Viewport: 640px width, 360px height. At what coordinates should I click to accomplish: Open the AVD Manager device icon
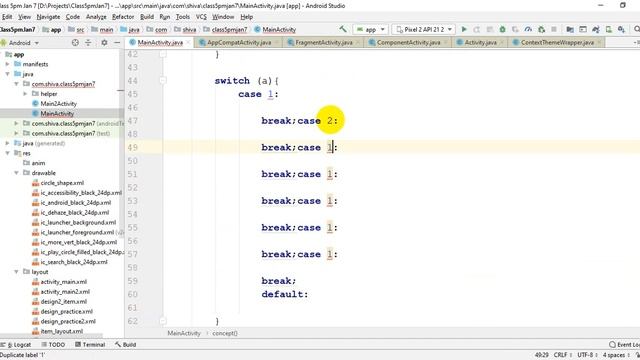[x=609, y=29]
